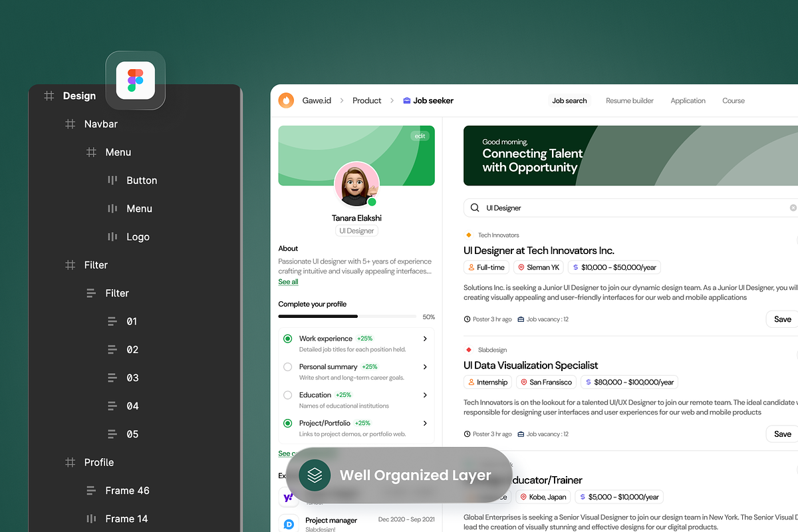
Task: Click the Kobe, Japan location tag
Action: (543, 497)
